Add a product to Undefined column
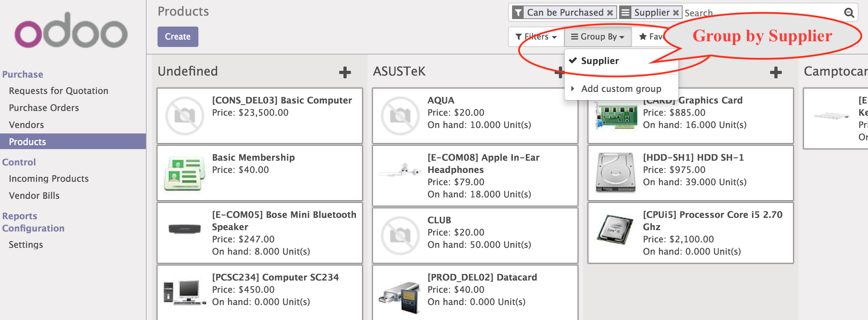The width and height of the screenshot is (868, 320). pos(345,72)
